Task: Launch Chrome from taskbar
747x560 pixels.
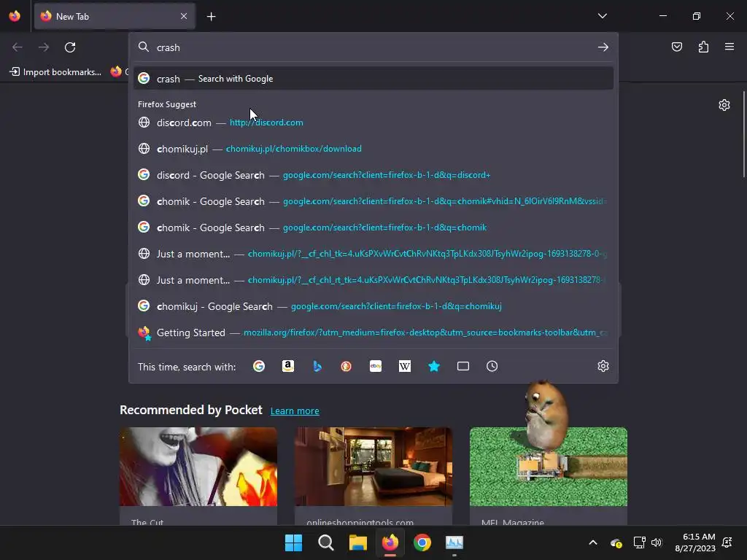Action: (x=422, y=542)
